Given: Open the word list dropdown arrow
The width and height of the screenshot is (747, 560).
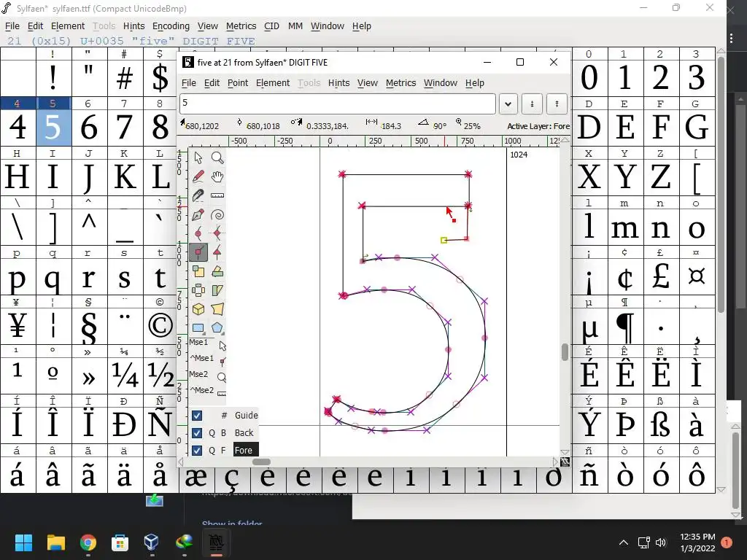Looking at the screenshot, I should click(x=508, y=104).
